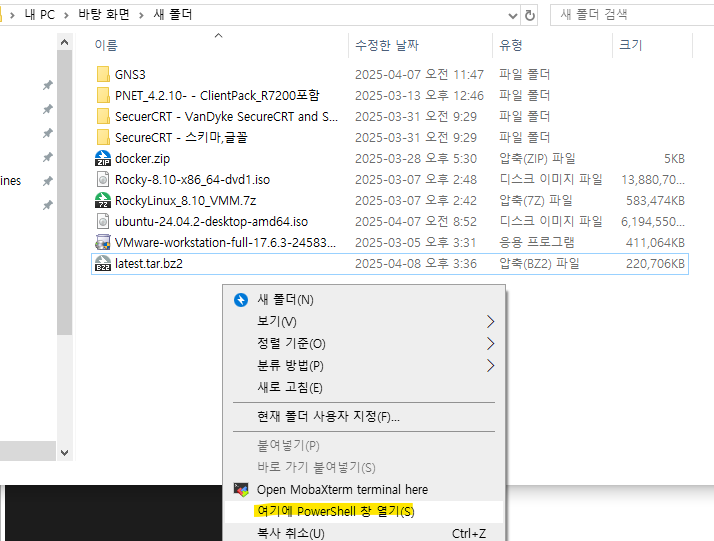Image resolution: width=714 pixels, height=541 pixels.
Task: Click chevron after 바탕 화면 in breadcrumb
Action: (x=141, y=15)
